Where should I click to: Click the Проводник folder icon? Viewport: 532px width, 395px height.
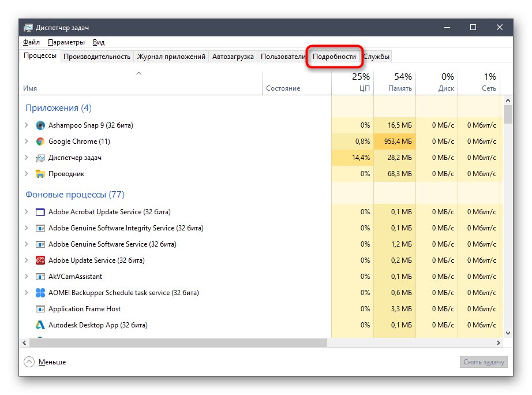click(40, 174)
